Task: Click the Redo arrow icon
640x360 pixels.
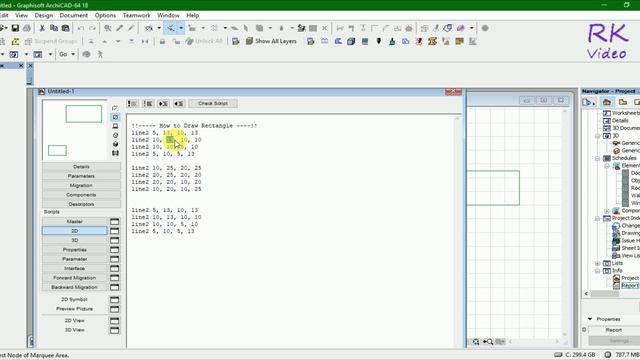Action: tap(93, 28)
